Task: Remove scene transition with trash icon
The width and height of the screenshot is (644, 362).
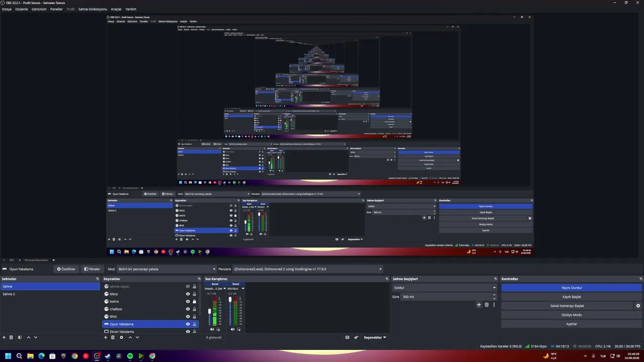Action: click(x=487, y=305)
